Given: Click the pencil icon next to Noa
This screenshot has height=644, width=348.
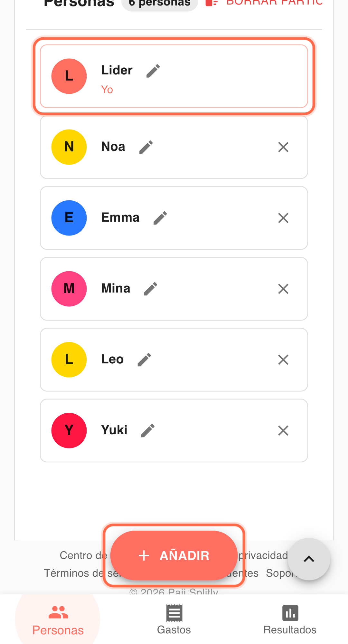Looking at the screenshot, I should pyautogui.click(x=146, y=147).
